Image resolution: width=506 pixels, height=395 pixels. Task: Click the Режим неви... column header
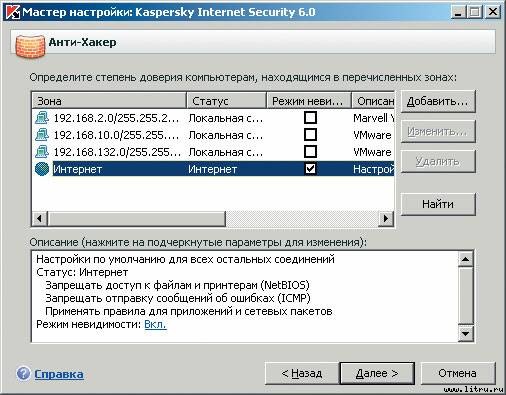[x=309, y=101]
